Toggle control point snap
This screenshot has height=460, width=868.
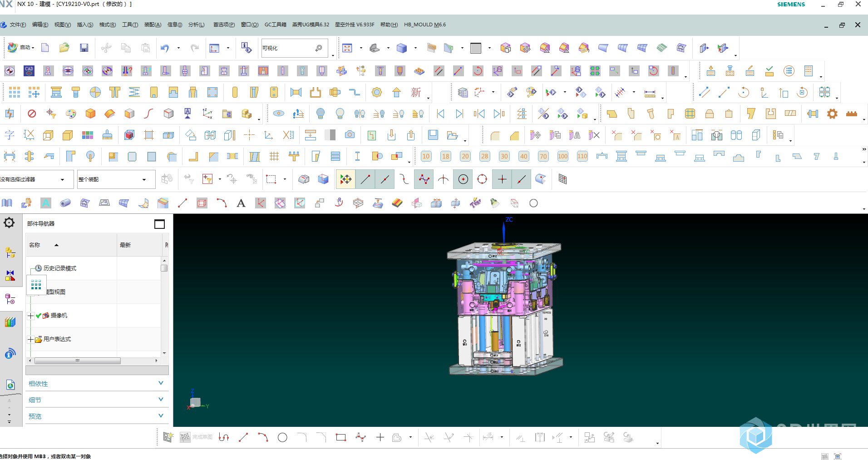(x=404, y=179)
